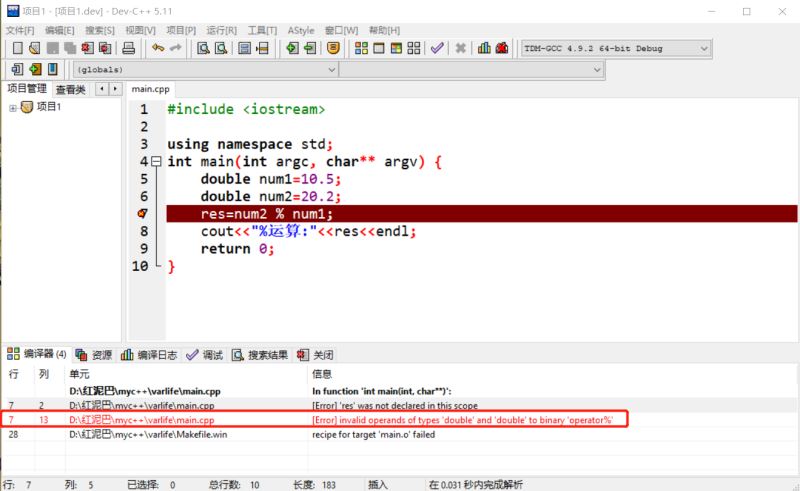The image size is (800, 491).
Task: Expand the 项目1 tree node
Action: [13, 108]
